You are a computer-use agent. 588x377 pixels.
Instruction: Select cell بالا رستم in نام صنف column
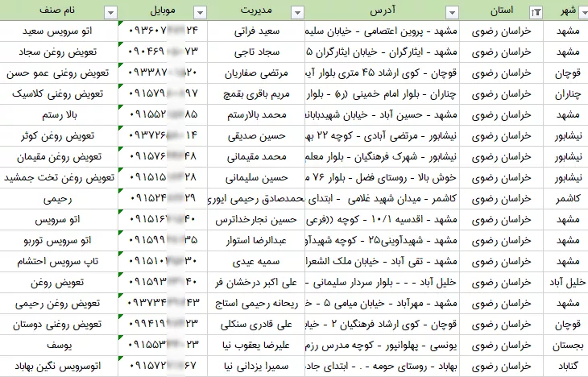pos(59,114)
